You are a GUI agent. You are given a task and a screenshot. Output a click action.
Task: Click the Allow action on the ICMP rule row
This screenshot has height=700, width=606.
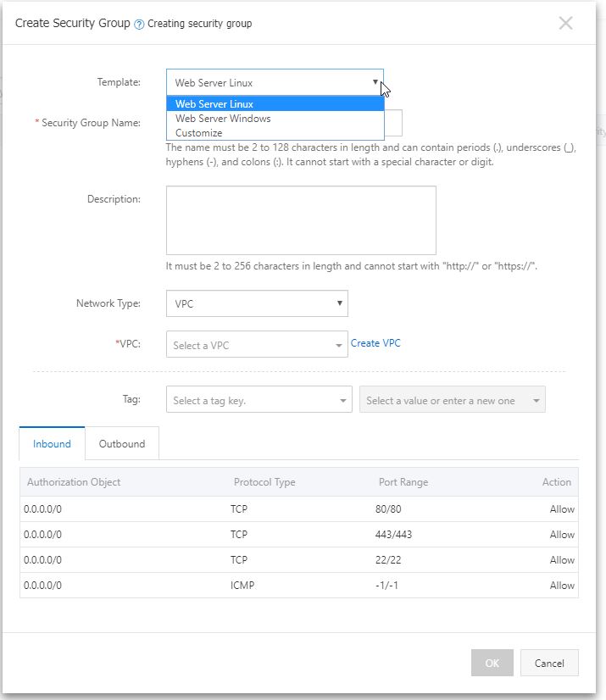(x=561, y=585)
